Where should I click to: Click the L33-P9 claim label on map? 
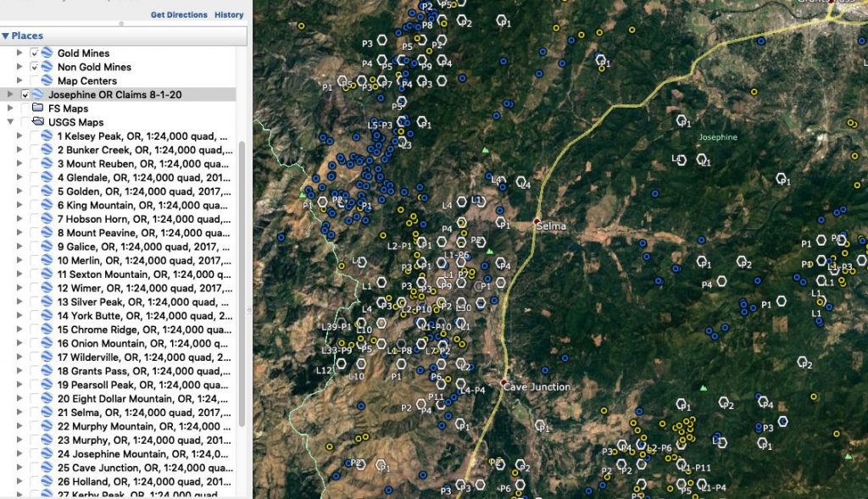(337, 350)
